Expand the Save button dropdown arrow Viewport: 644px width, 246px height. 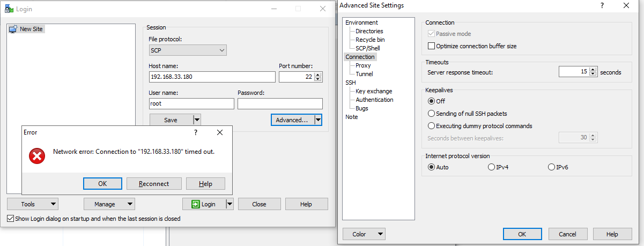[x=197, y=120]
